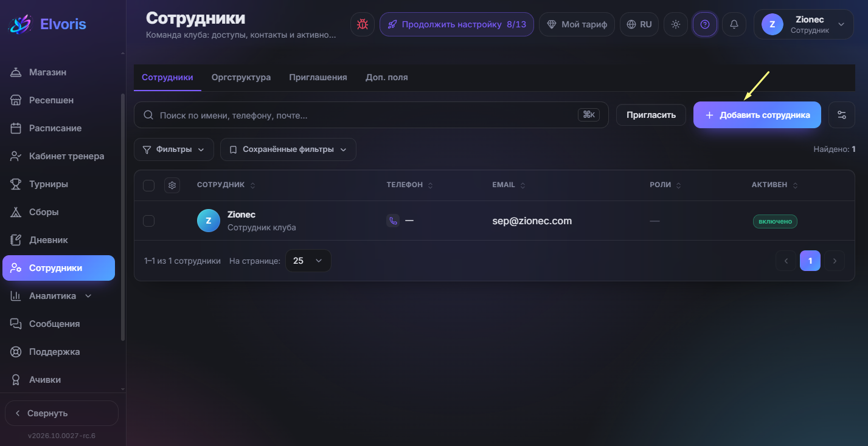Viewport: 868px width, 446px height.
Task: Open Поддержка in the sidebar
Action: coord(58,352)
